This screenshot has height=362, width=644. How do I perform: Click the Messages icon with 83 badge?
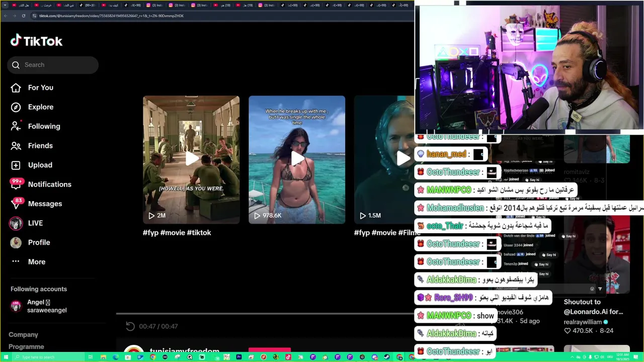(16, 203)
